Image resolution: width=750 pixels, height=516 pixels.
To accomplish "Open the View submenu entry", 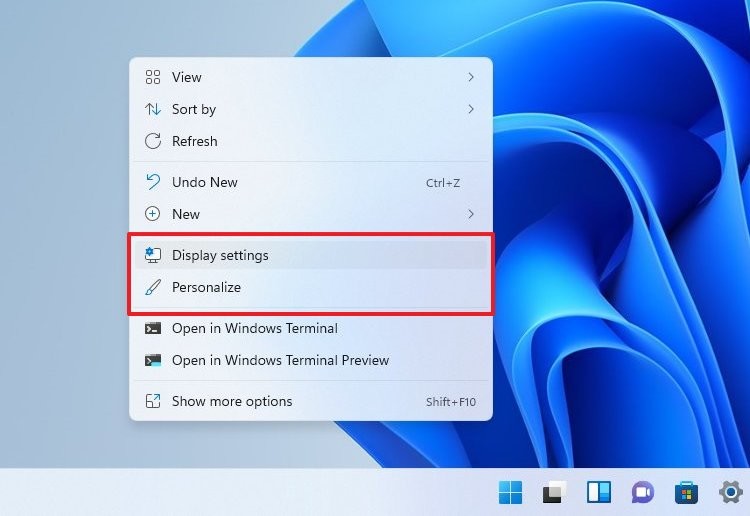I will [311, 77].
